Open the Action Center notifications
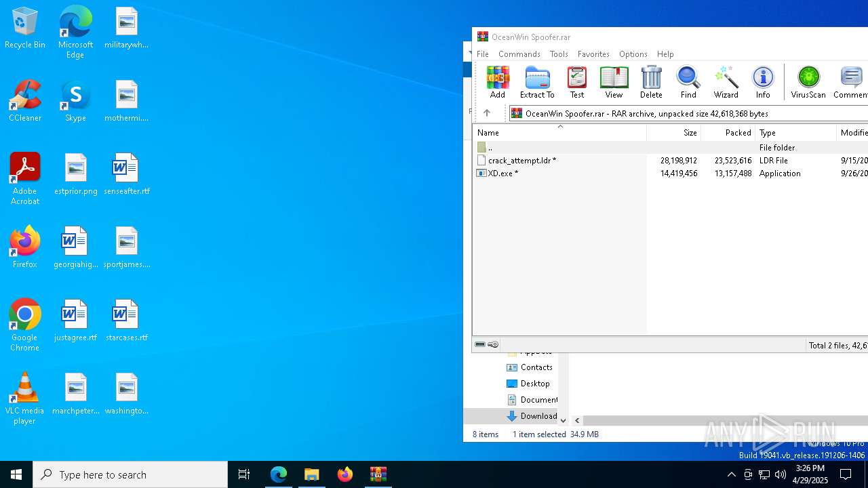Viewport: 868px width, 488px height. pos(846,474)
